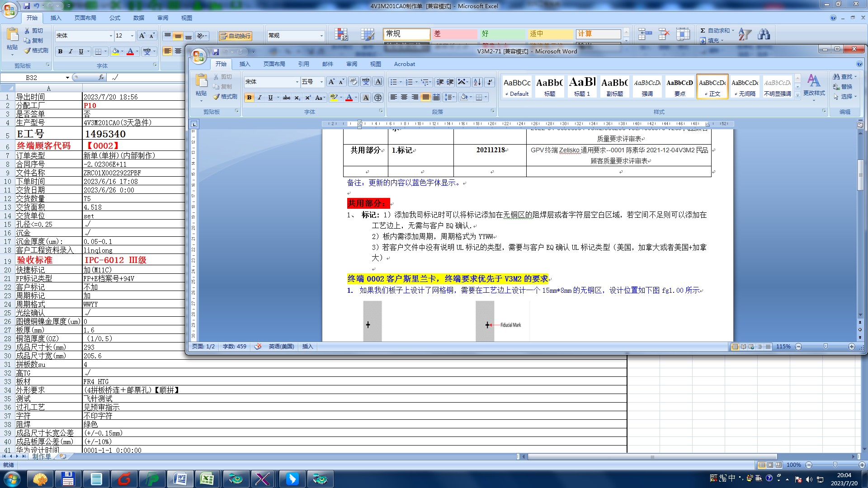Apply bullet list in Word paragraph group
The image size is (868, 488).
[x=394, y=82]
